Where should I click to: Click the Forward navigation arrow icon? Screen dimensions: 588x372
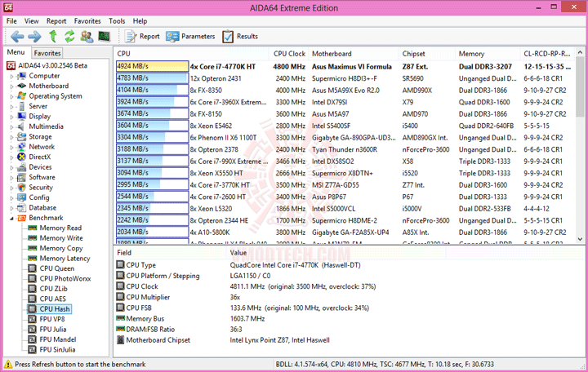(34, 37)
